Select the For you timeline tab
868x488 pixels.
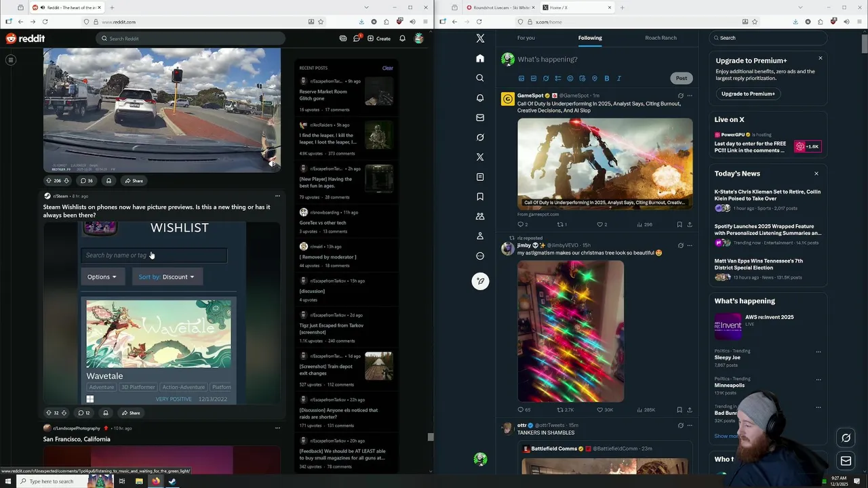coord(526,38)
